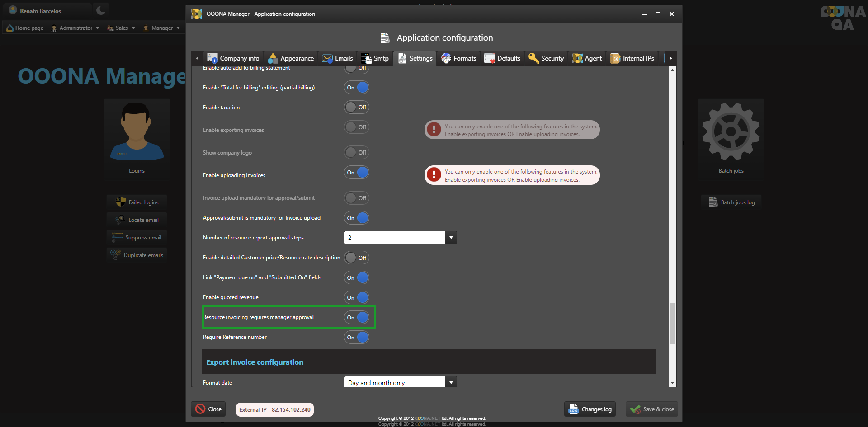The image size is (868, 427).
Task: Click the Locate email icon
Action: 119,220
